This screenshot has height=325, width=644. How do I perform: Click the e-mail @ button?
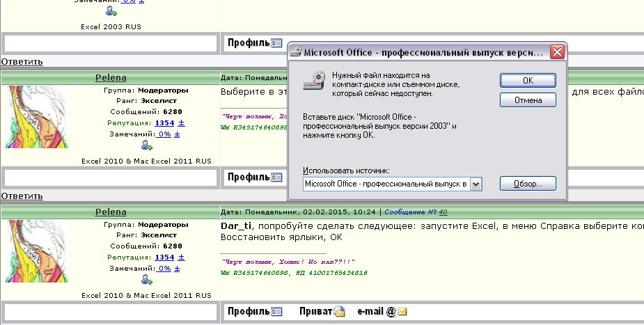point(382,312)
